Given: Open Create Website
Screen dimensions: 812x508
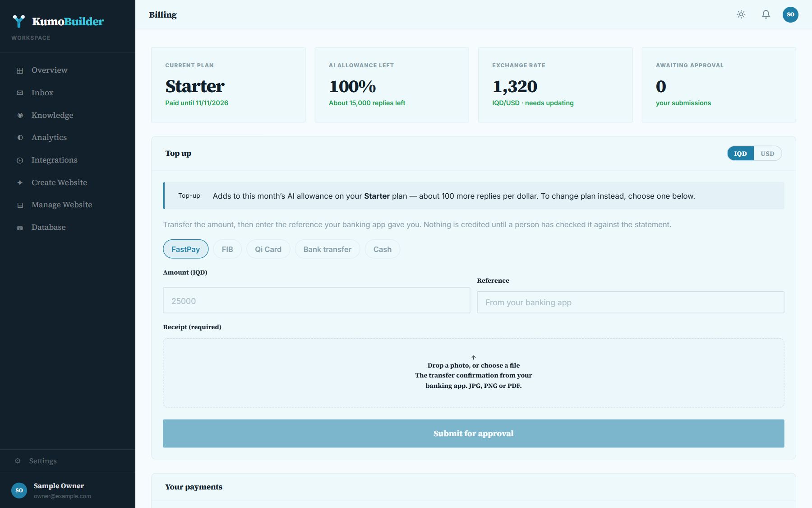Looking at the screenshot, I should coord(68,182).
